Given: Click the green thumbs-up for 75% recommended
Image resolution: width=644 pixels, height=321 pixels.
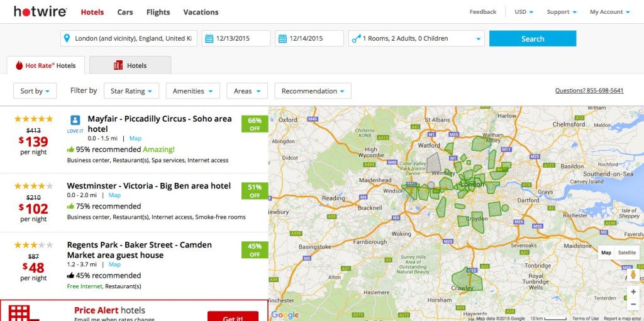Looking at the screenshot, I should point(70,206).
